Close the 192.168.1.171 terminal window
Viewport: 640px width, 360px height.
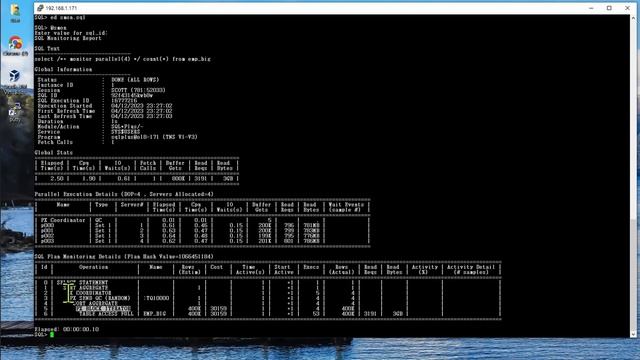pos(628,8)
